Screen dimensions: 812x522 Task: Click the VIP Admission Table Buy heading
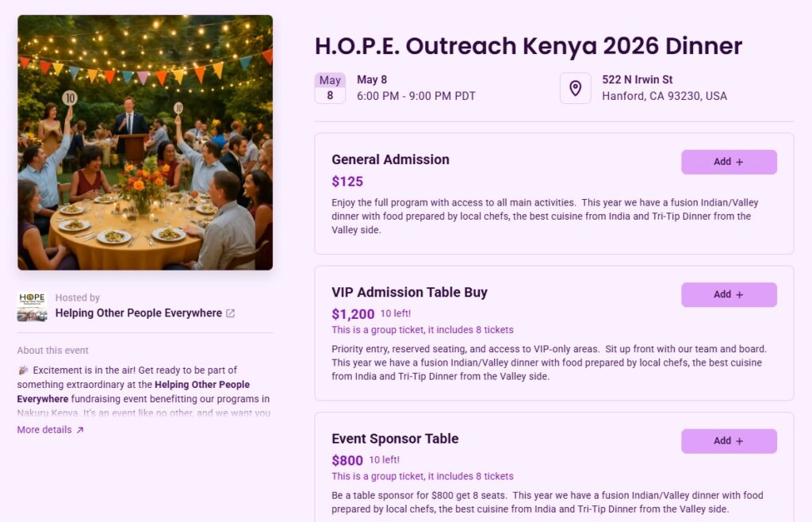(x=409, y=293)
